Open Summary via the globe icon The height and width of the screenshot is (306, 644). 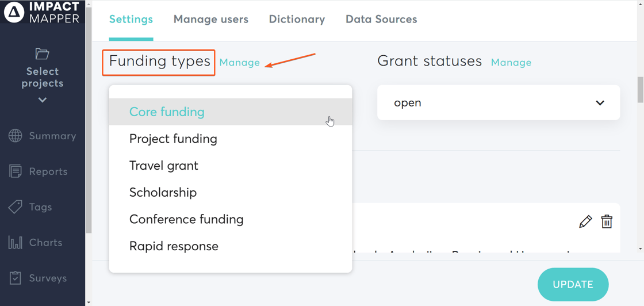click(16, 136)
